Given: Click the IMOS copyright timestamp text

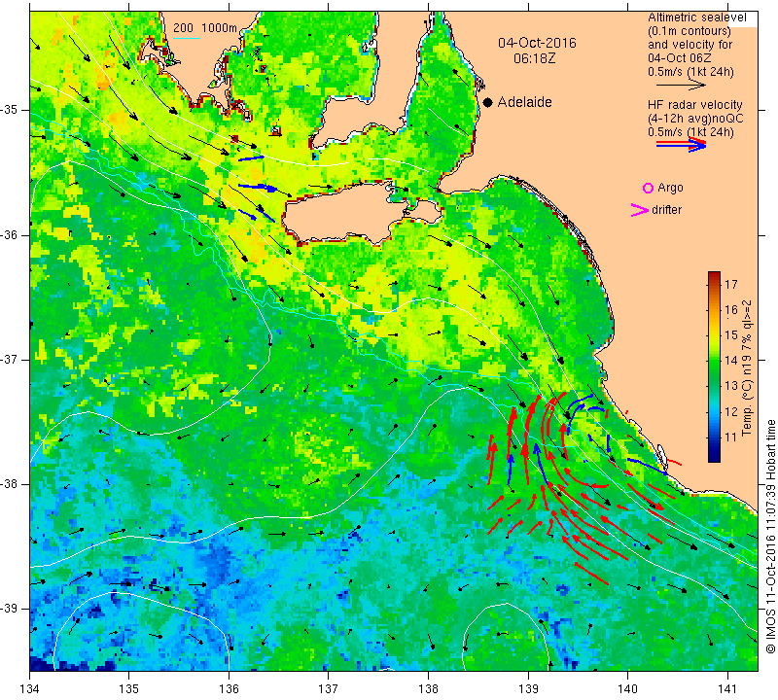Looking at the screenshot, I should (770, 537).
